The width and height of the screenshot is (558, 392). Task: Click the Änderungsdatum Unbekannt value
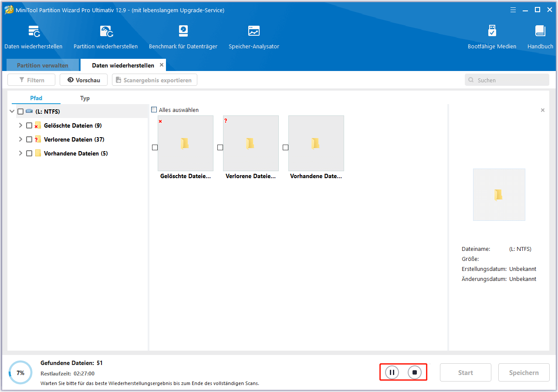coord(523,279)
